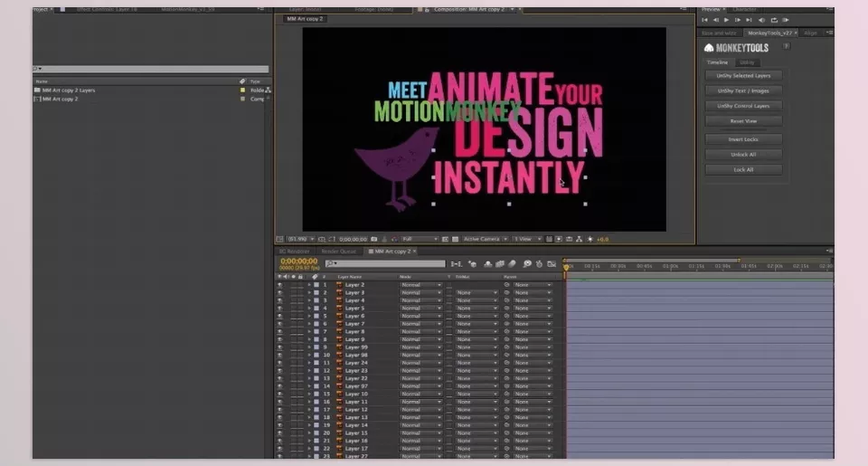868x466 pixels.
Task: Click the Invert Locks button
Action: click(x=743, y=139)
